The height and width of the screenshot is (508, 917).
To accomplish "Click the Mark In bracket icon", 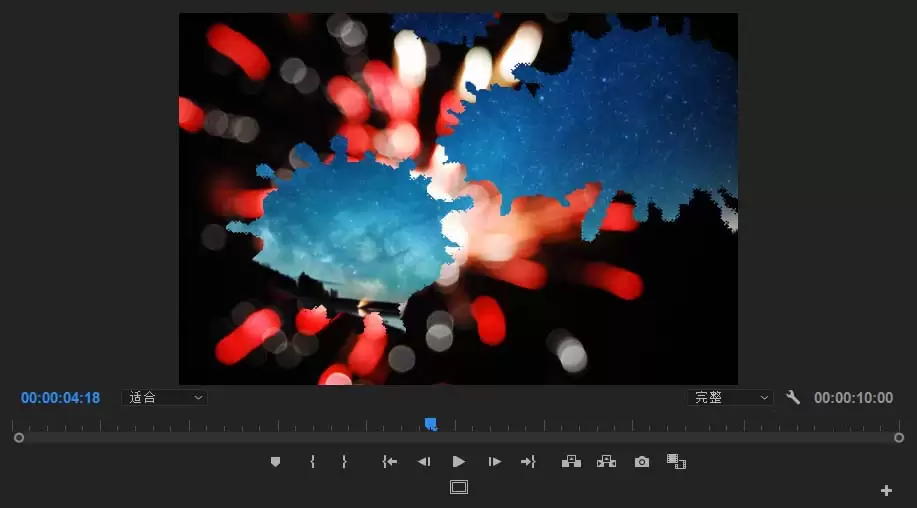I will pyautogui.click(x=313, y=462).
